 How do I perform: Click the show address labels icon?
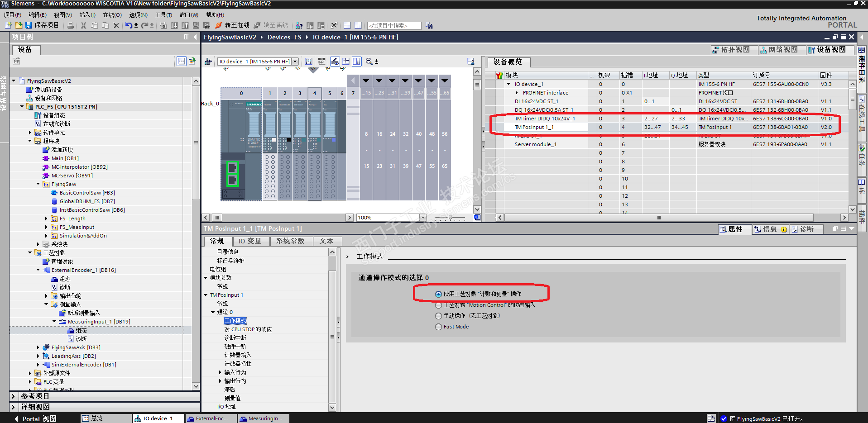pyautogui.click(x=309, y=62)
